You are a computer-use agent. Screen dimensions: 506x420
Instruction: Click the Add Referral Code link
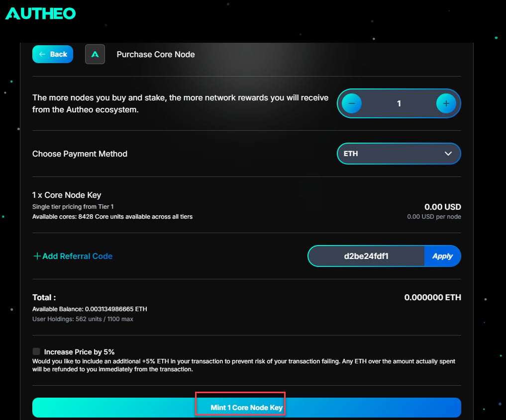pos(73,256)
